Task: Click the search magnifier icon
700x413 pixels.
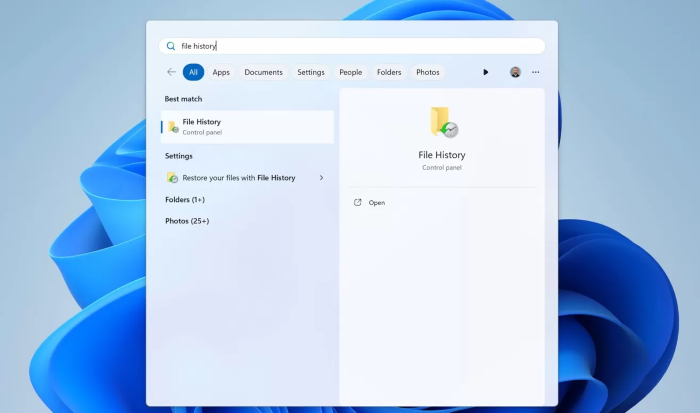Action: click(171, 46)
